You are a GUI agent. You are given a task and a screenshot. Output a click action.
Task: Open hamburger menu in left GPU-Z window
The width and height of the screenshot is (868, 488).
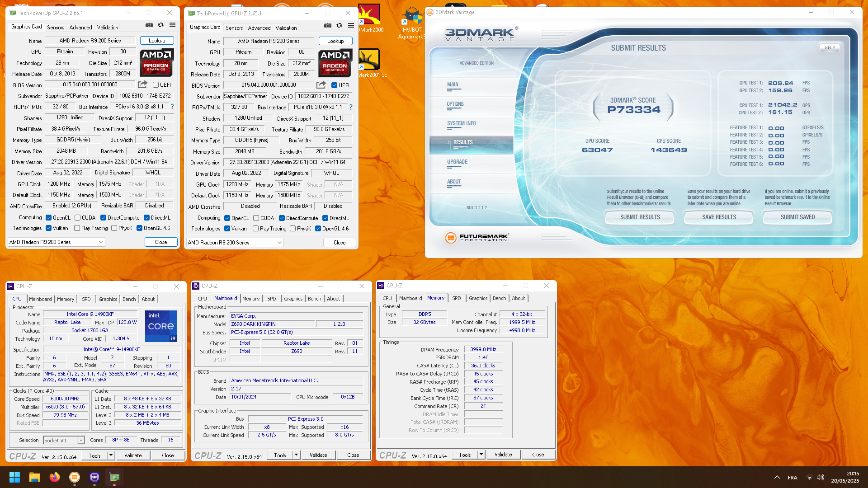(x=172, y=25)
